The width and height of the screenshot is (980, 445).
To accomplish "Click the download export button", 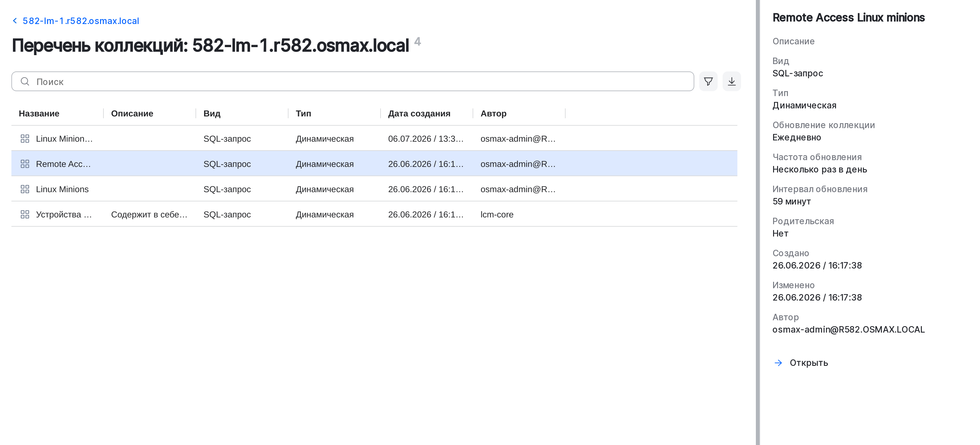I will 731,82.
